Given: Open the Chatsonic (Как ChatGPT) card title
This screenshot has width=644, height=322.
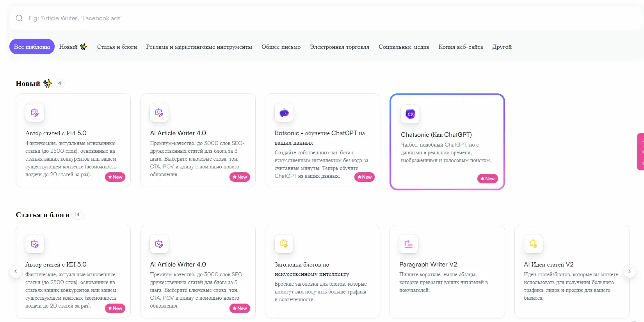Looking at the screenshot, I should click(436, 135).
